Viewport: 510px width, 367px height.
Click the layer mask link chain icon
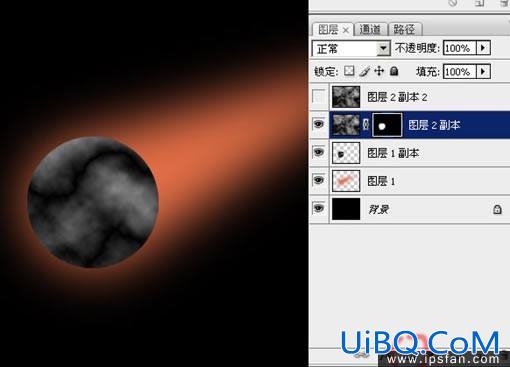pyautogui.click(x=366, y=125)
